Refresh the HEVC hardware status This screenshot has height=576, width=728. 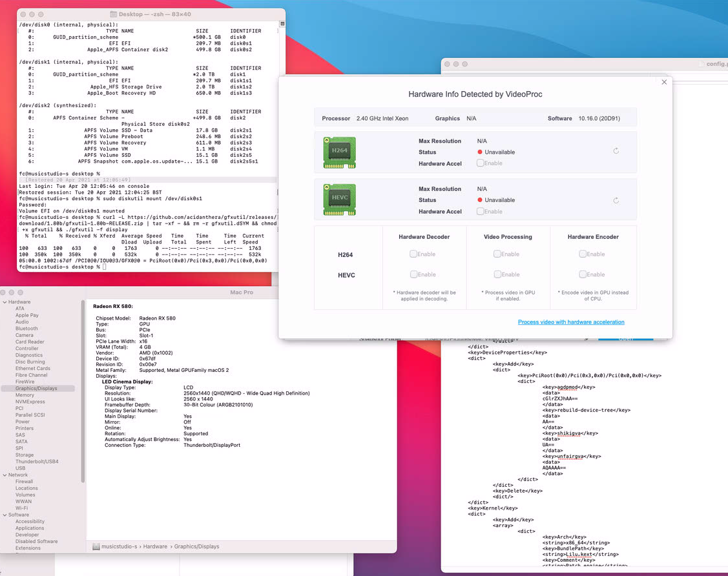point(616,201)
